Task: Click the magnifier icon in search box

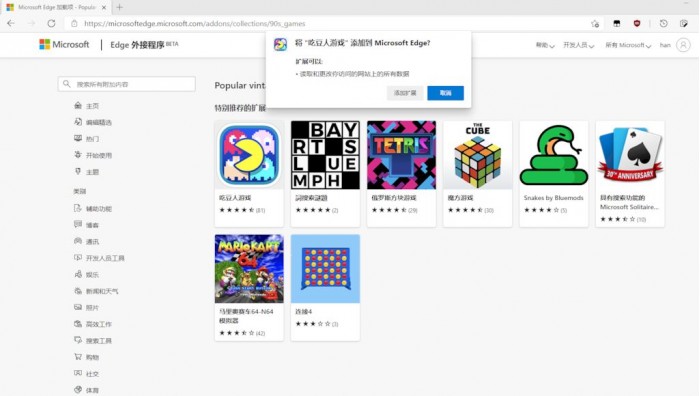Action: [x=67, y=84]
